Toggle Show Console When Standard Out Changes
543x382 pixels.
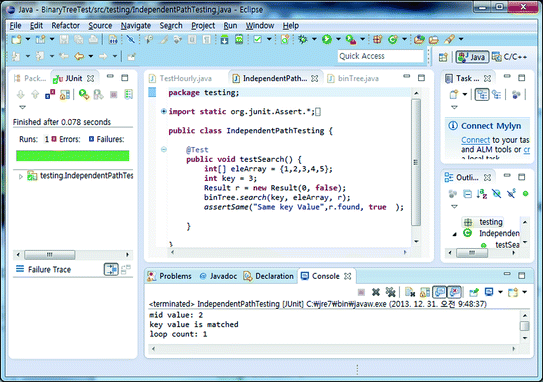(x=440, y=292)
